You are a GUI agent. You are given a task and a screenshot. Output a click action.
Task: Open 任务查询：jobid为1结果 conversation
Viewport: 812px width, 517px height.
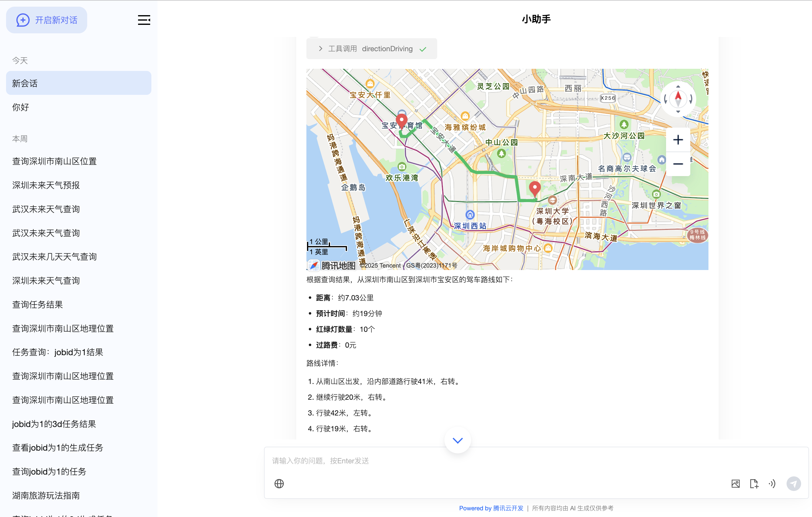click(x=79, y=352)
